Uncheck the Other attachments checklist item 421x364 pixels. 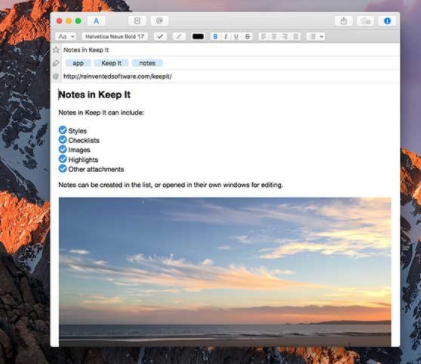pyautogui.click(x=63, y=169)
